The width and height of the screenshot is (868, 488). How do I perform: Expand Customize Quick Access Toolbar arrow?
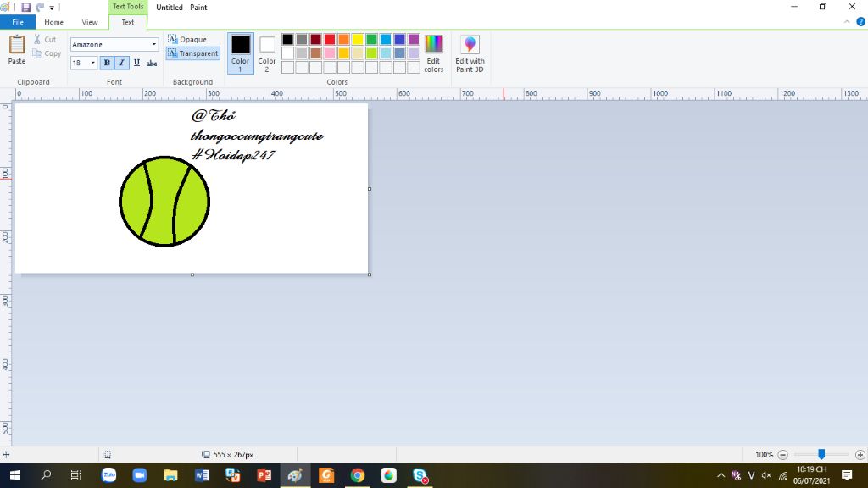52,8
